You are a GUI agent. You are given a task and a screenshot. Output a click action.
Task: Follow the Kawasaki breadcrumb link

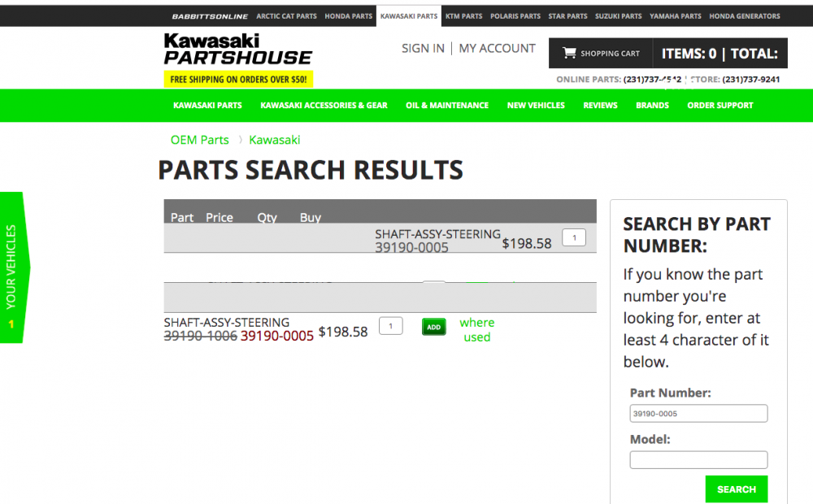[274, 140]
